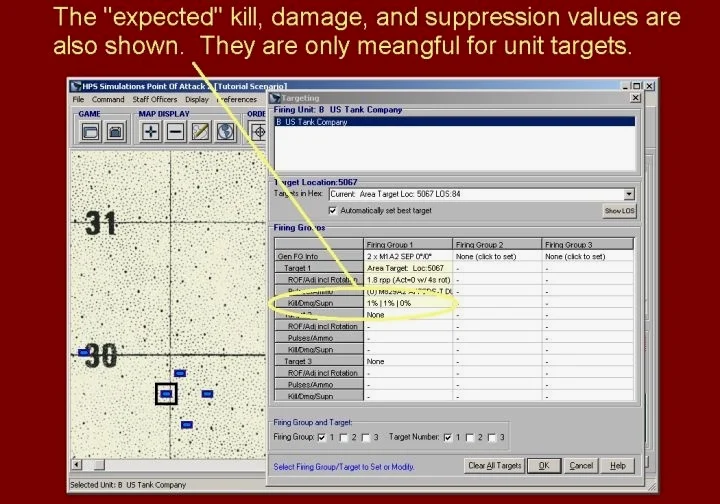
Task: Click the Clear All Targets button
Action: pyautogui.click(x=495, y=465)
